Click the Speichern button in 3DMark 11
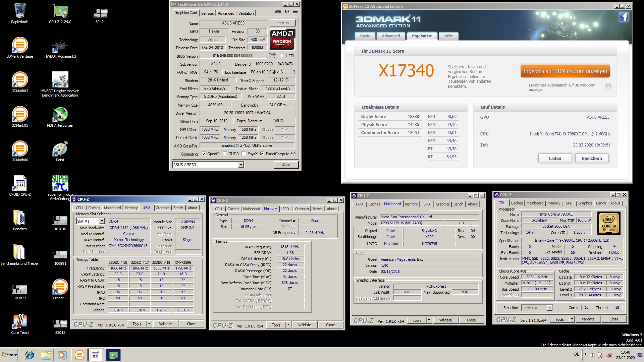 (592, 158)
